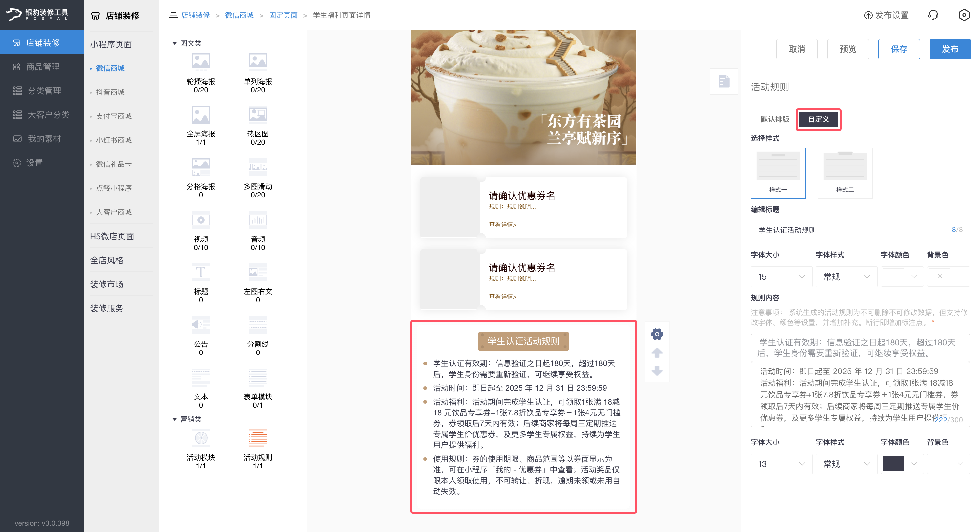
Task: Switch to 默认排版 layout mode
Action: pos(772,119)
